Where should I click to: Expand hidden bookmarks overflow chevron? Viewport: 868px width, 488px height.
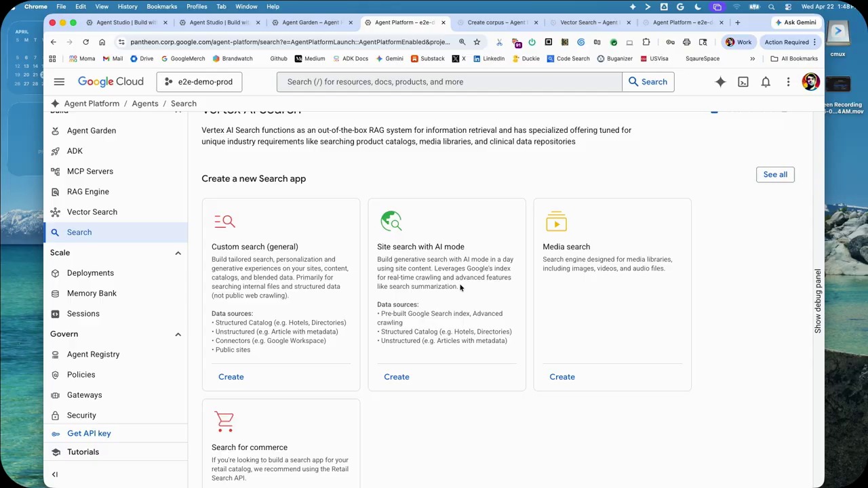pyautogui.click(x=752, y=59)
